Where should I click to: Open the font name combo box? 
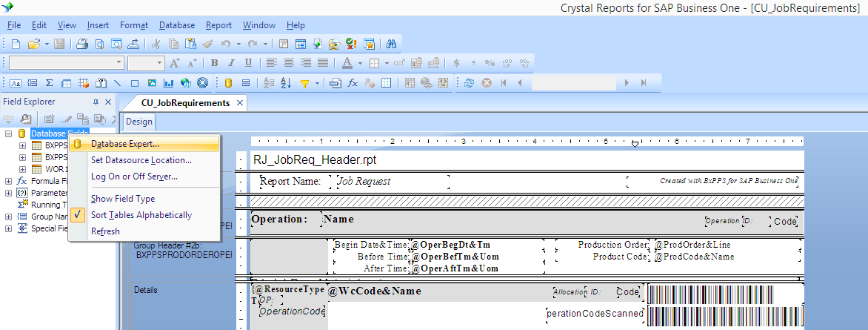(67, 63)
